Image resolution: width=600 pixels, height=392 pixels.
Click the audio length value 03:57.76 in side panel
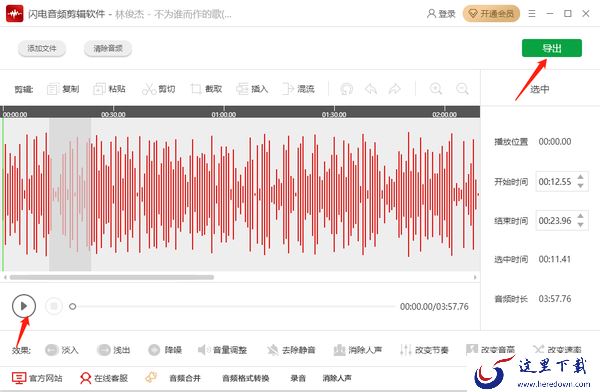(x=555, y=299)
